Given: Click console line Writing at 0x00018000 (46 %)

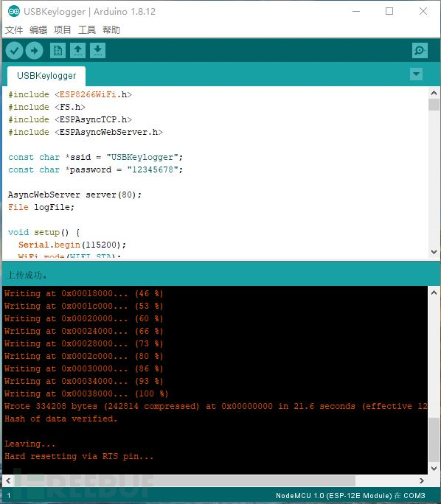Looking at the screenshot, I should click(x=84, y=293).
